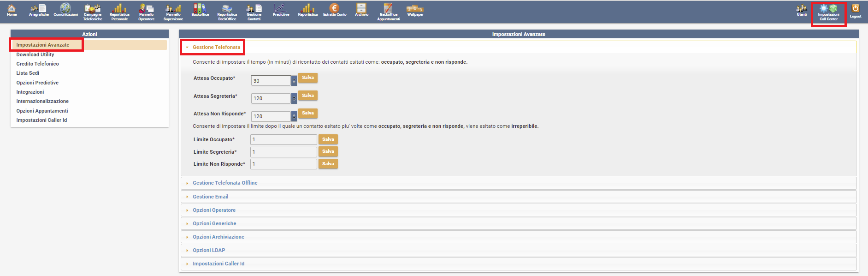The image size is (868, 276).
Task: Select Opzioni Predictive in Azioni menu
Action: point(37,83)
